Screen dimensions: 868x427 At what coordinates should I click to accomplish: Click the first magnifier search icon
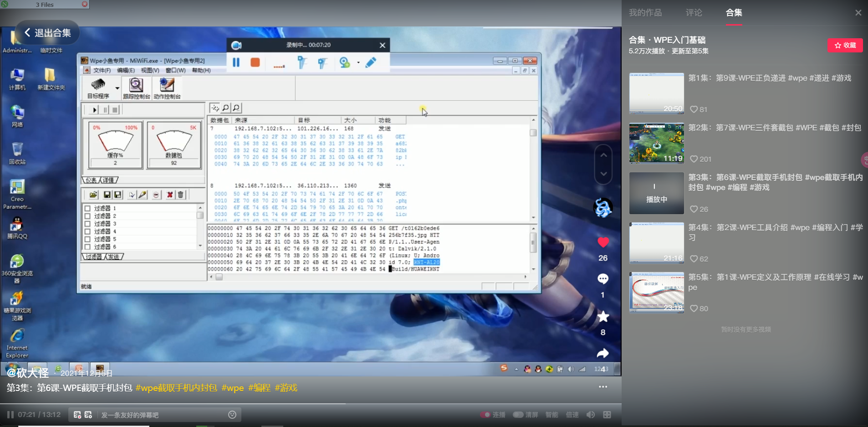coord(225,108)
